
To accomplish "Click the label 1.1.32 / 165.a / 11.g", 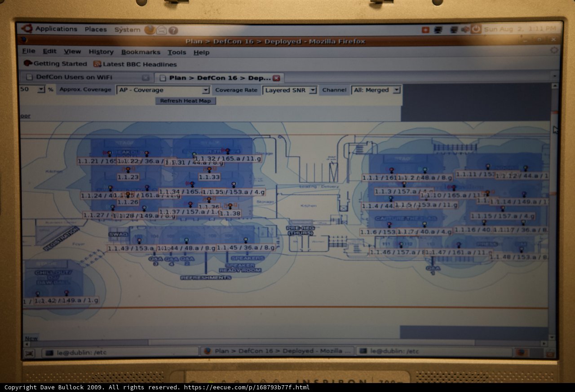I will pyautogui.click(x=228, y=159).
